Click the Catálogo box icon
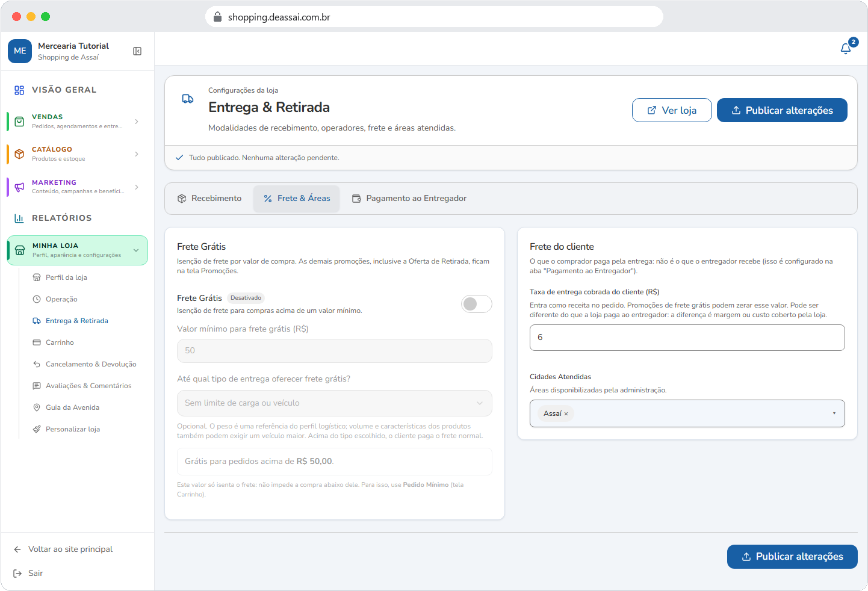This screenshot has height=591, width=868. [19, 154]
